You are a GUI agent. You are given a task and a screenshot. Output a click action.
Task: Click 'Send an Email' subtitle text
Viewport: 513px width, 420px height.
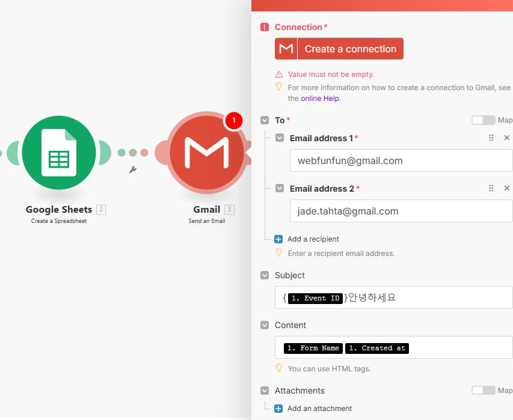click(207, 221)
